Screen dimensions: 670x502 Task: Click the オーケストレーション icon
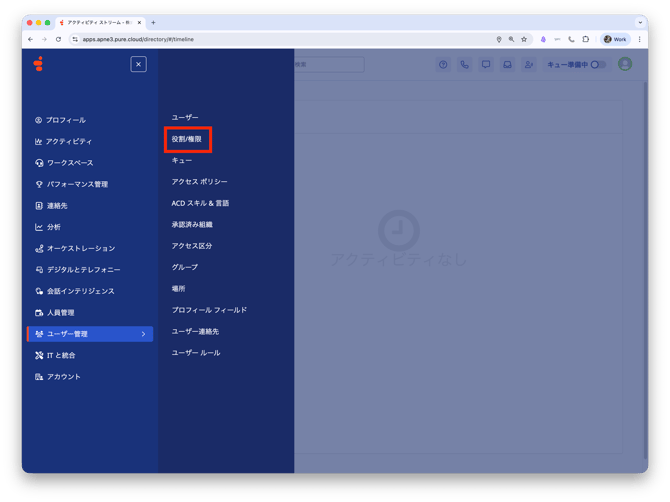(x=39, y=248)
